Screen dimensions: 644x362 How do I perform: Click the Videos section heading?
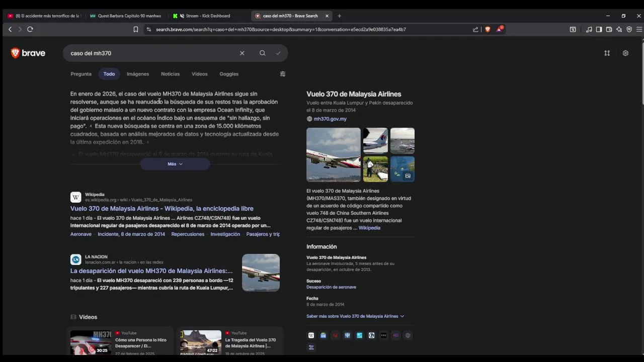pyautogui.click(x=88, y=317)
